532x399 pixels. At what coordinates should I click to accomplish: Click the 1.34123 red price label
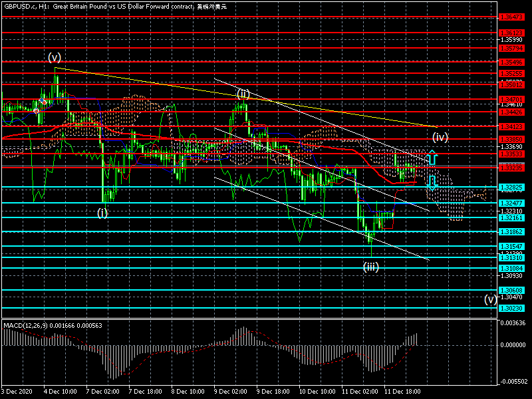tap(511, 126)
